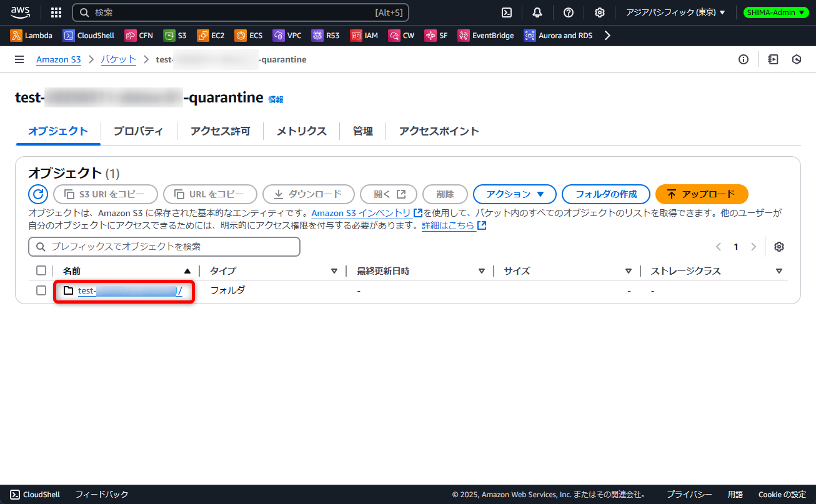Open EventBridge bookmark shortcut
The width and height of the screenshot is (816, 504).
pos(485,36)
